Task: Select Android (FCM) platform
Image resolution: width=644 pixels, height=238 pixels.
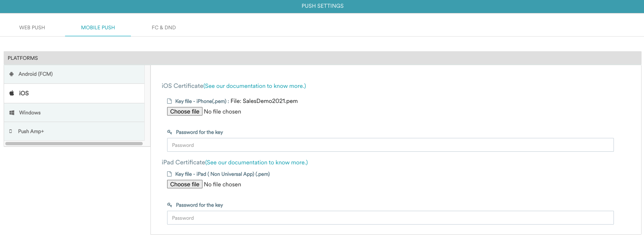Action: pyautogui.click(x=74, y=74)
